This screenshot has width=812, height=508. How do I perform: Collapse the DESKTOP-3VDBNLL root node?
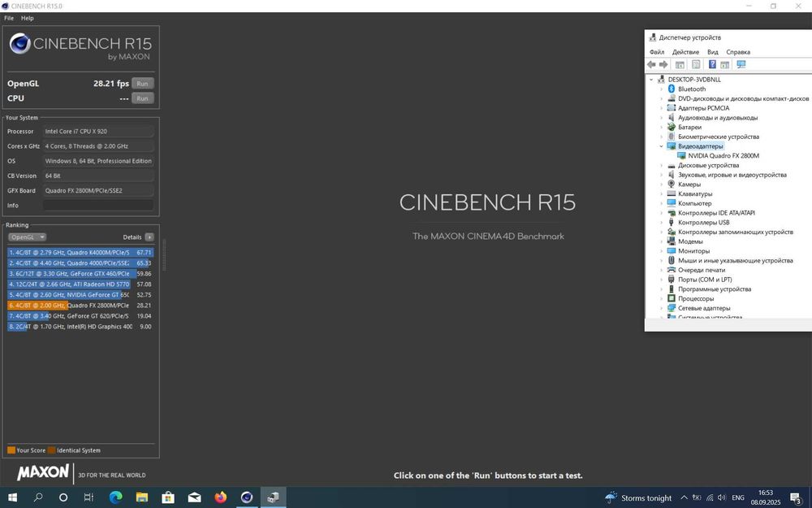651,80
